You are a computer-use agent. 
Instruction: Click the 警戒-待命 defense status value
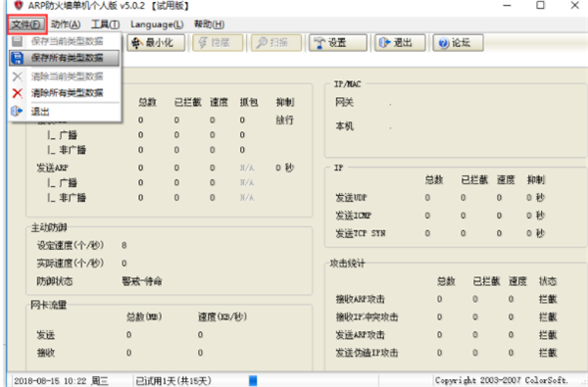pyautogui.click(x=142, y=281)
